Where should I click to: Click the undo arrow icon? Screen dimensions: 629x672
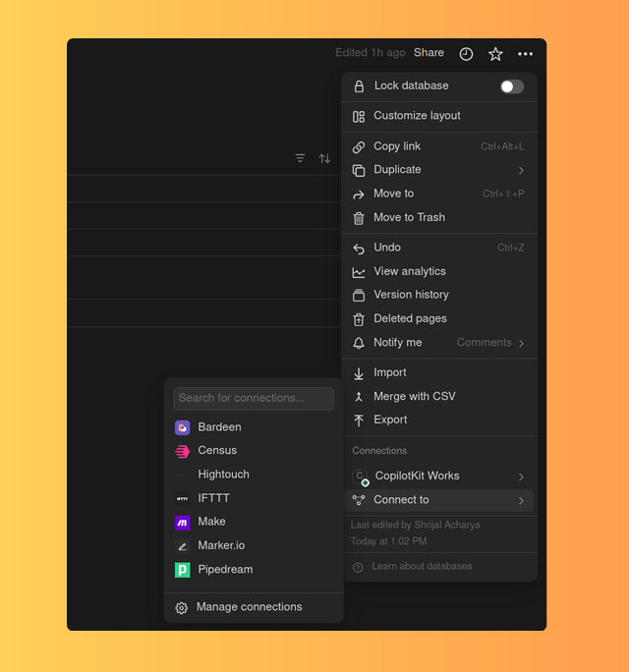(x=359, y=249)
